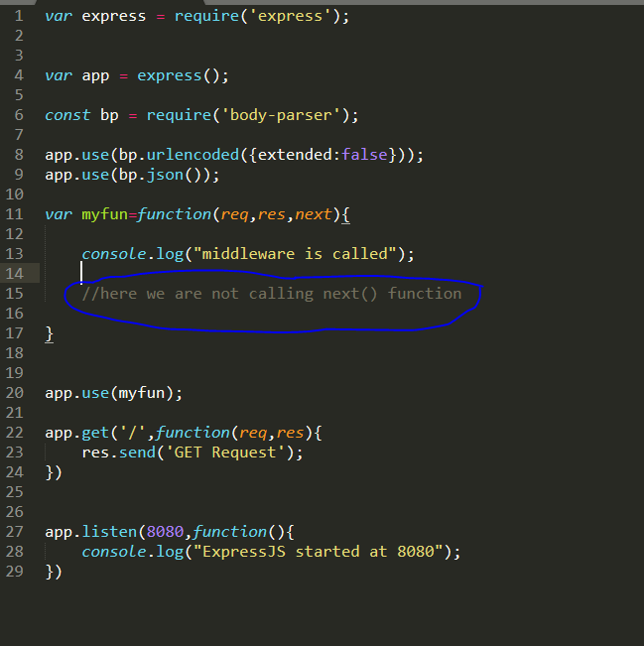644x646 pixels.
Task: Click 'express' string on line 1
Action: click(x=290, y=16)
